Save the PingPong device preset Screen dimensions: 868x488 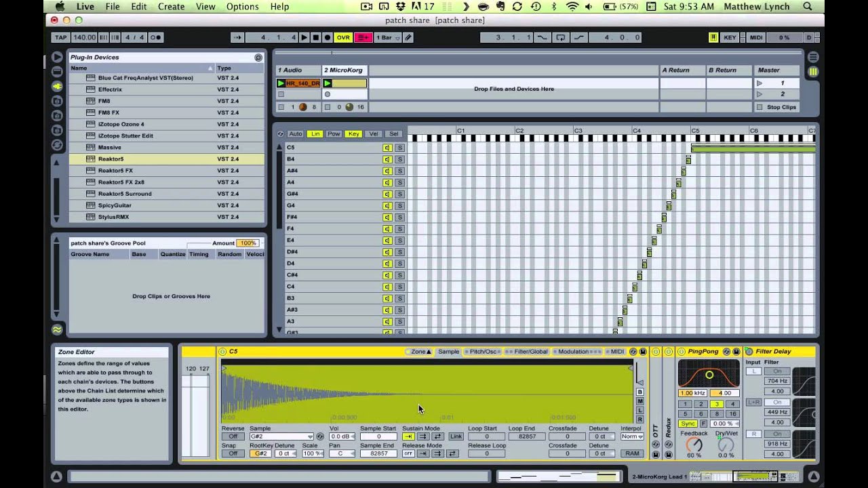point(736,352)
